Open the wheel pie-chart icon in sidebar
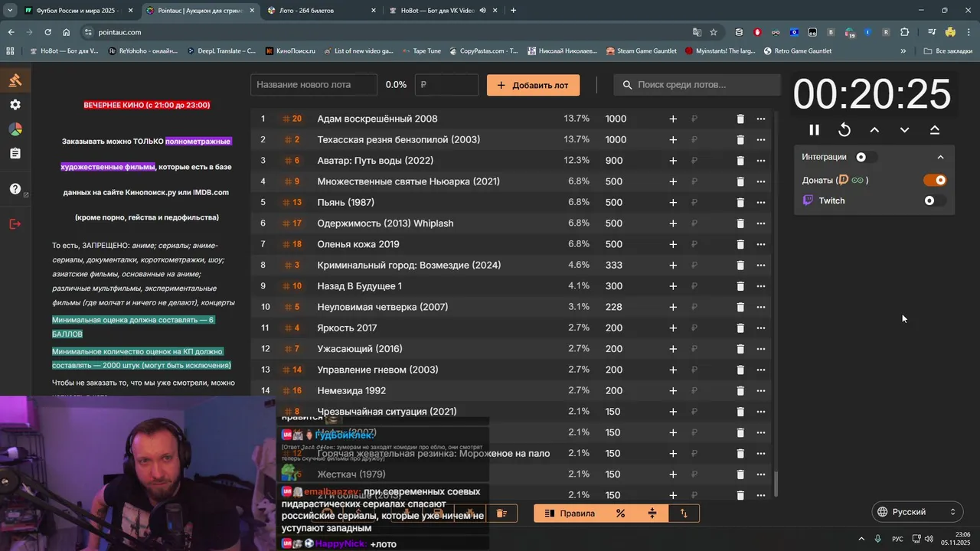980x551 pixels. [15, 129]
